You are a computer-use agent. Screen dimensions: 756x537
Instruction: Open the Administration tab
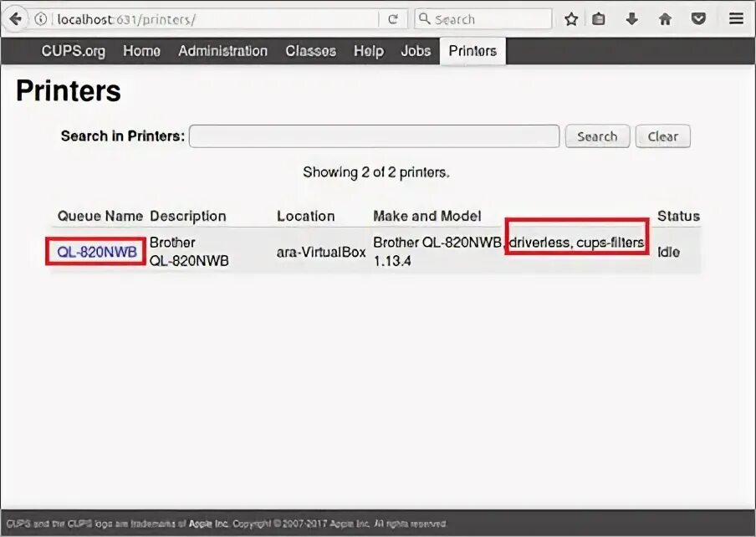point(222,51)
